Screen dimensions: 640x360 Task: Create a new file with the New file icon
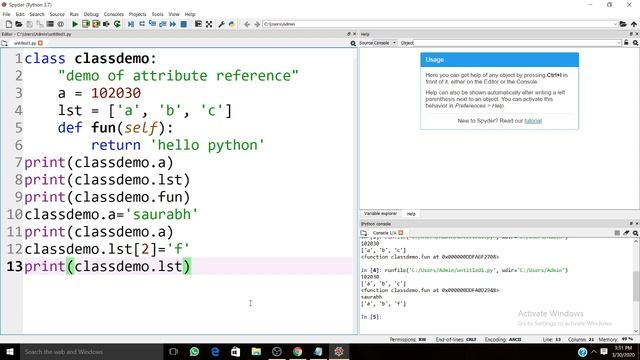(x=9, y=24)
